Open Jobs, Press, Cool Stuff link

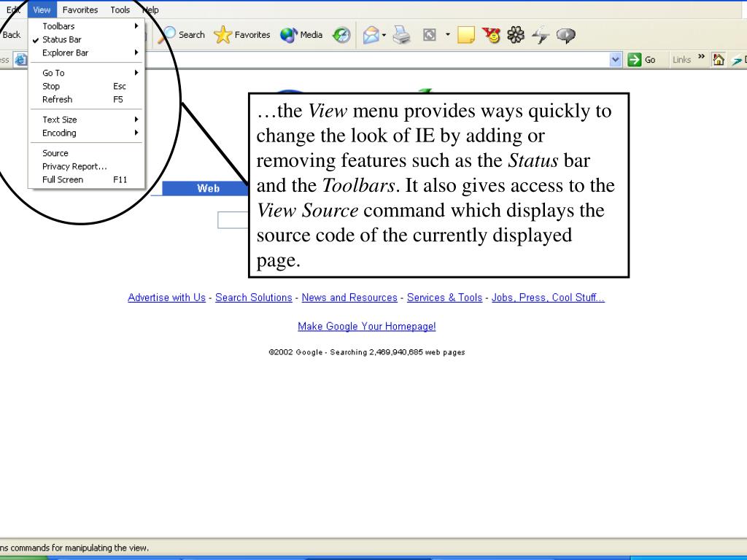(x=548, y=297)
